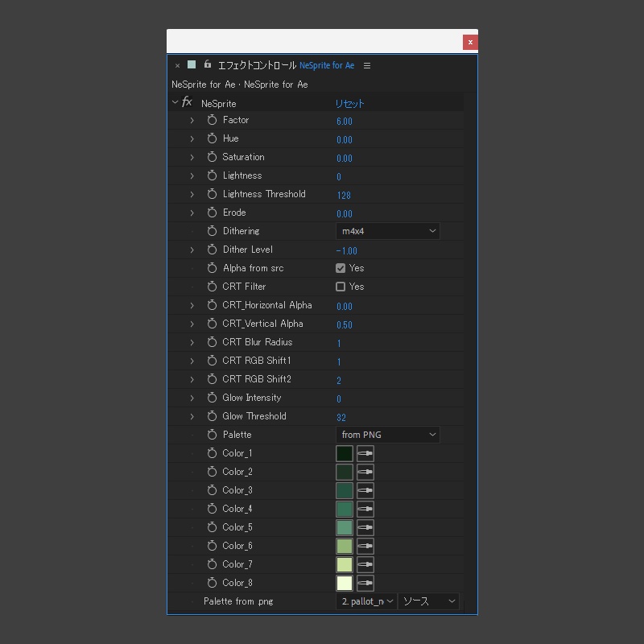Enable the CRT Filter checkbox
644x644 pixels.
click(340, 287)
